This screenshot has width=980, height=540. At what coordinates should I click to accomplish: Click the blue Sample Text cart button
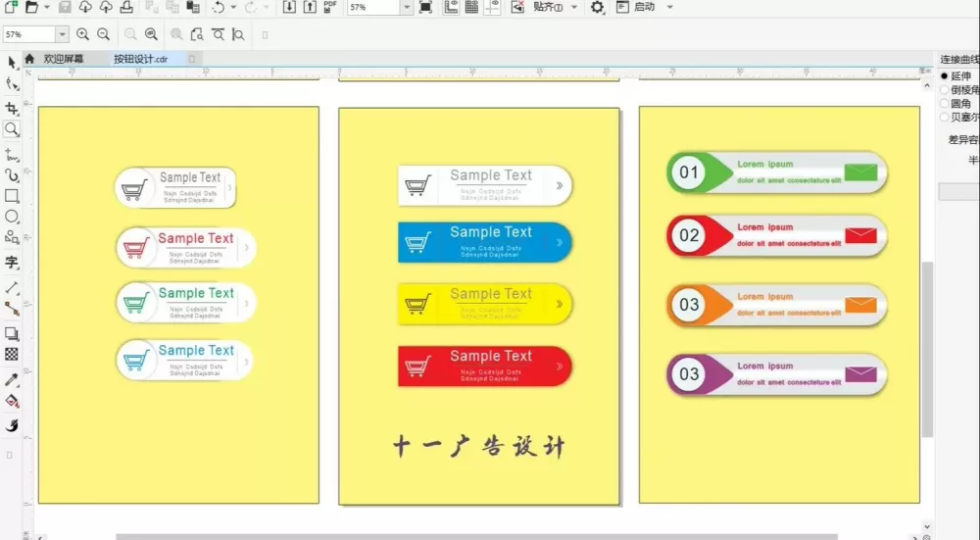[x=485, y=242]
